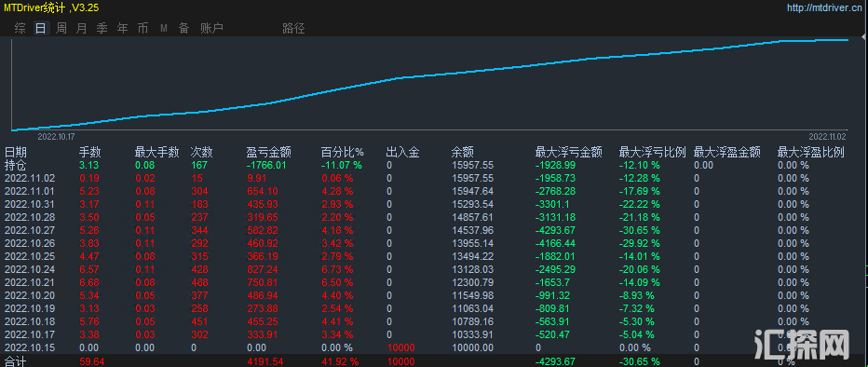Viewport: 868px width, 367px height.
Task: Select the M tab
Action: (x=164, y=28)
